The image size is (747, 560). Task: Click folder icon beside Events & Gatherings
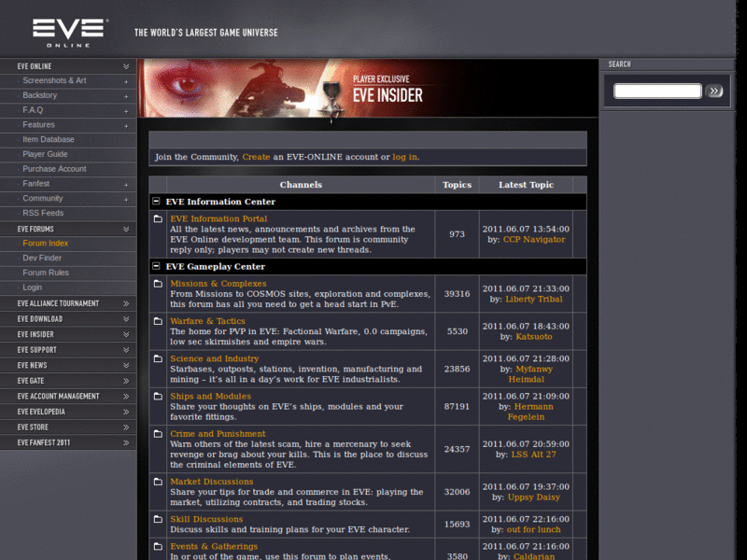(x=158, y=547)
